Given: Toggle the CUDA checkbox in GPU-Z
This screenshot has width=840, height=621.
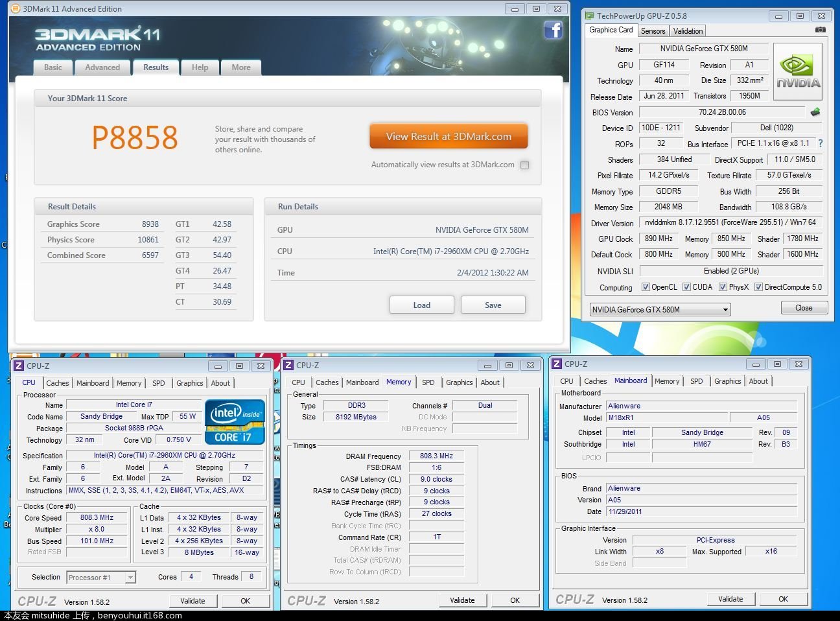Looking at the screenshot, I should pyautogui.click(x=686, y=287).
